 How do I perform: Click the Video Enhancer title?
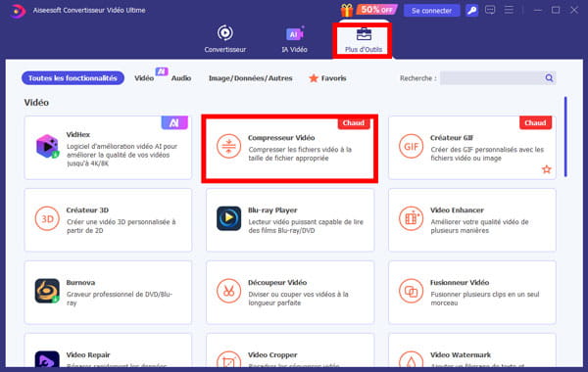point(457,210)
